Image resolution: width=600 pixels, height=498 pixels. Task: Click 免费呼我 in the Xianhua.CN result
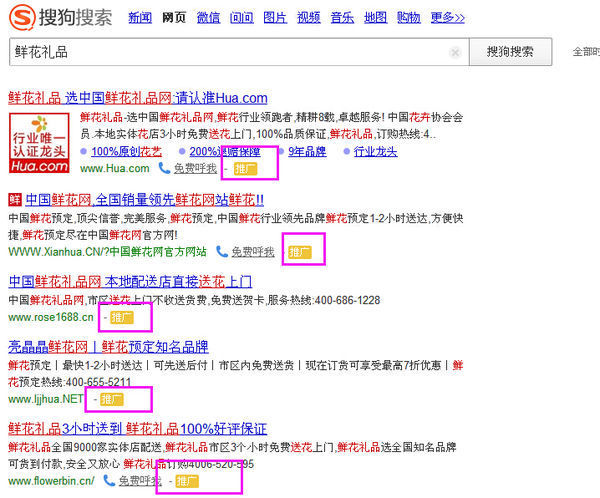253,252
